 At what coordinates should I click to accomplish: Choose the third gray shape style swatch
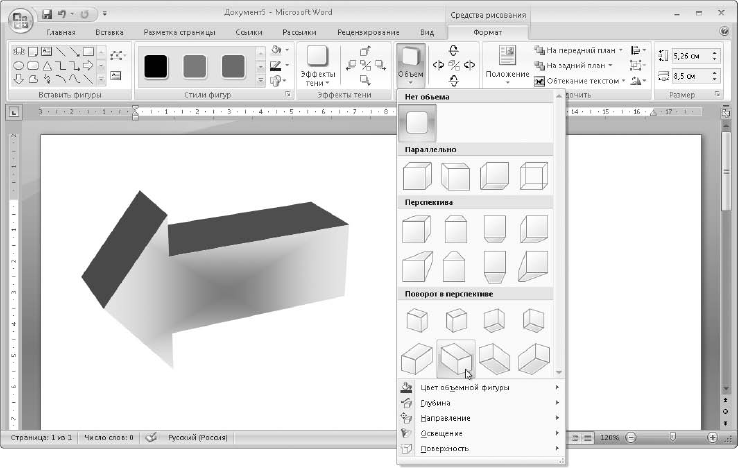click(233, 66)
